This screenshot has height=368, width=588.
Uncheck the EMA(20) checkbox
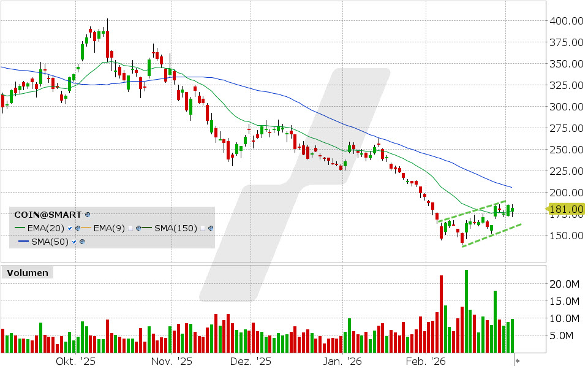pos(70,228)
